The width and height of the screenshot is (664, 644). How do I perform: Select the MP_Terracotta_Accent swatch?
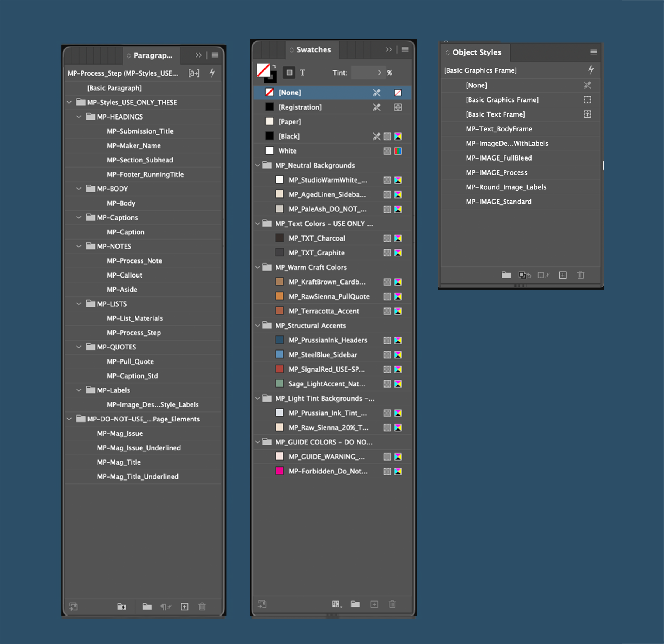coord(332,311)
